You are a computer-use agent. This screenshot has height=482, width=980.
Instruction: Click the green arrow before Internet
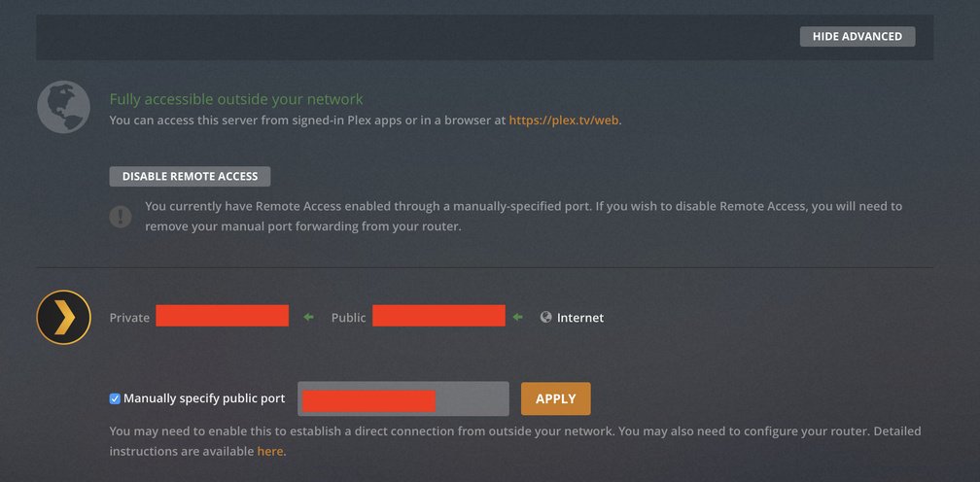[x=519, y=317]
